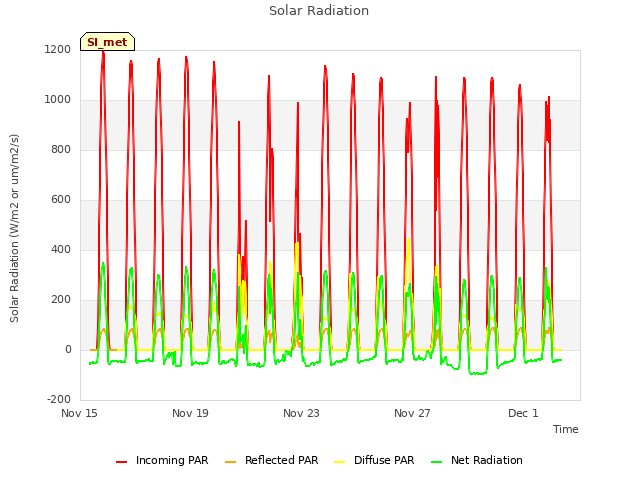Viewport: 640px width, 480px height.
Task: Toggle the Net Radiation legend entry
Action: (477, 460)
